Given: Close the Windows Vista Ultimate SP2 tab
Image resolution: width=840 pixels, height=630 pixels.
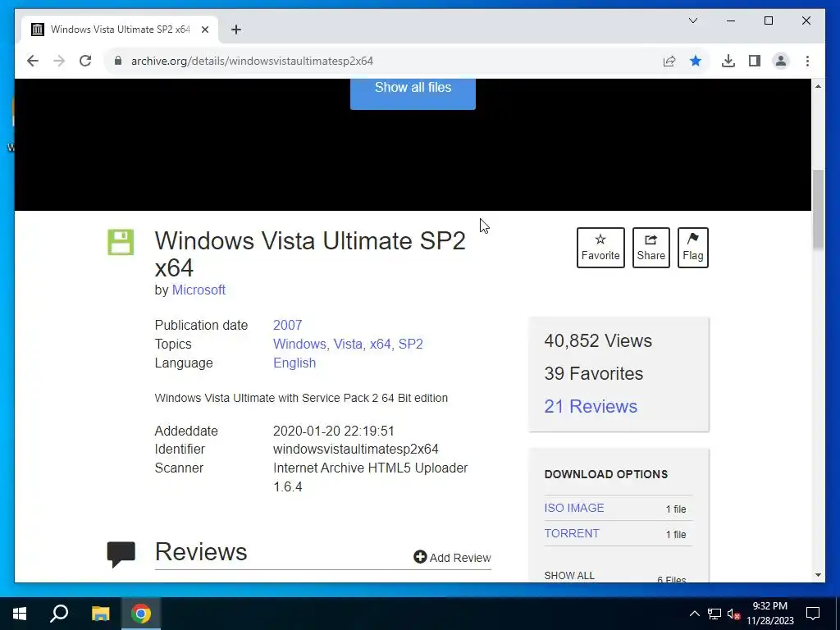Looking at the screenshot, I should tap(204, 30).
